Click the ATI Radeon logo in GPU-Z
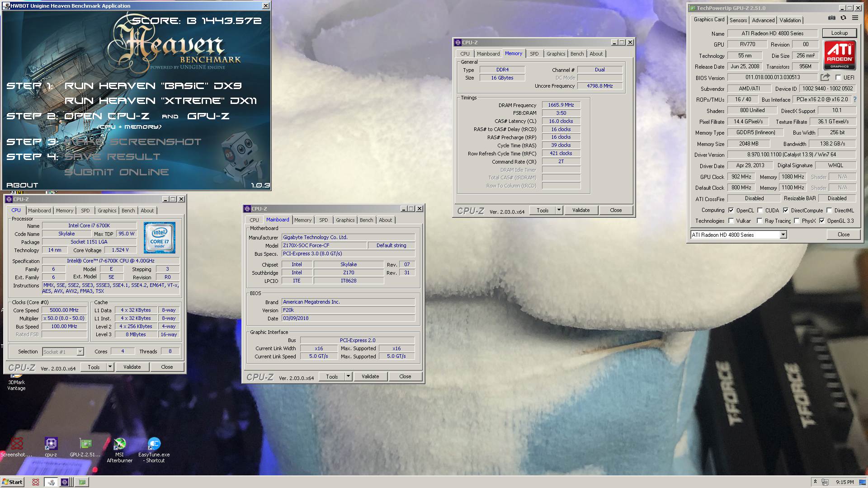This screenshot has width=868, height=488. [840, 55]
